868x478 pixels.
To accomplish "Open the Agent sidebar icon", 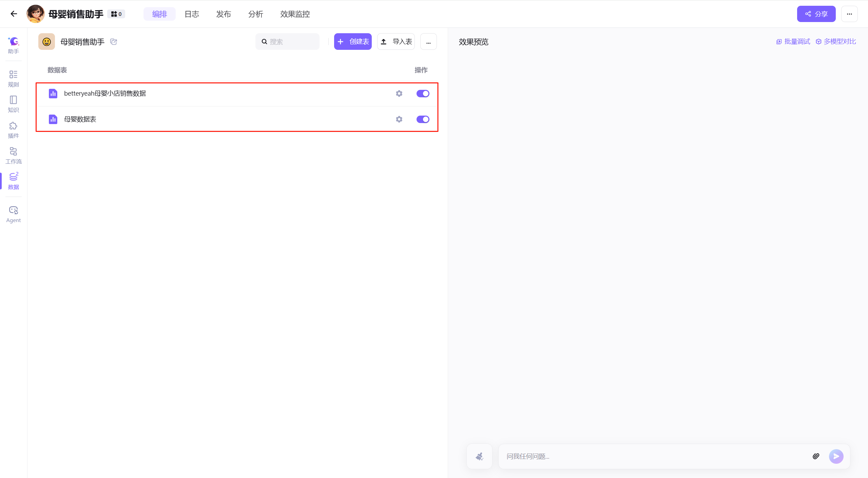I will [x=13, y=214].
